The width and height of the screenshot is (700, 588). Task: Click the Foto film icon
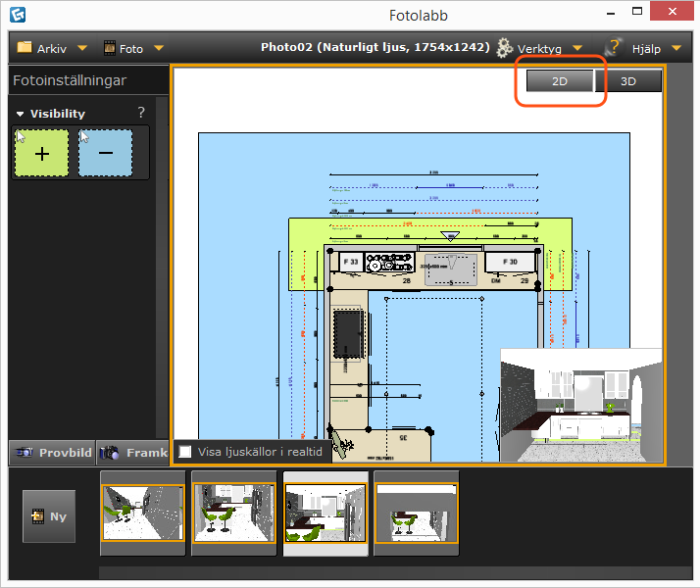[109, 47]
